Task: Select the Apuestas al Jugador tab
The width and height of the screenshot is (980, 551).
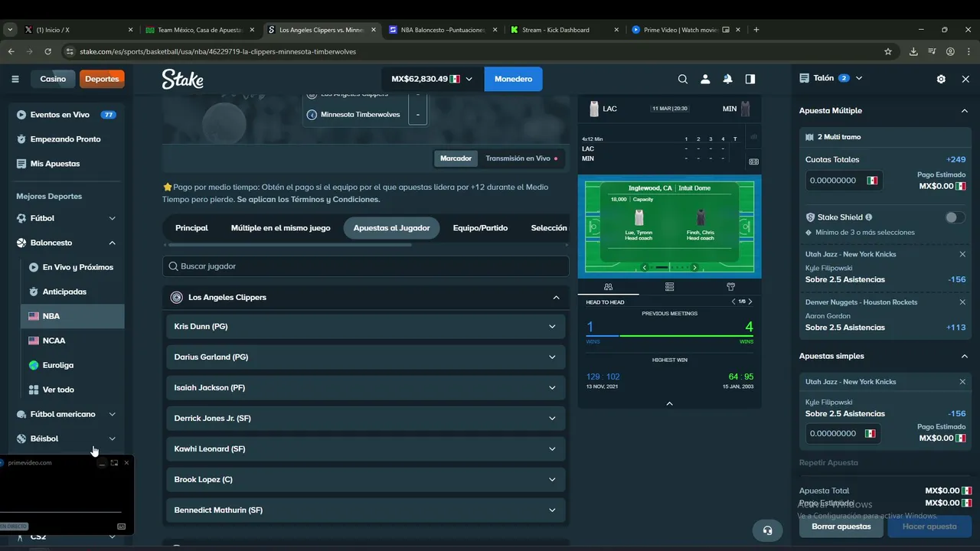Action: tap(391, 228)
